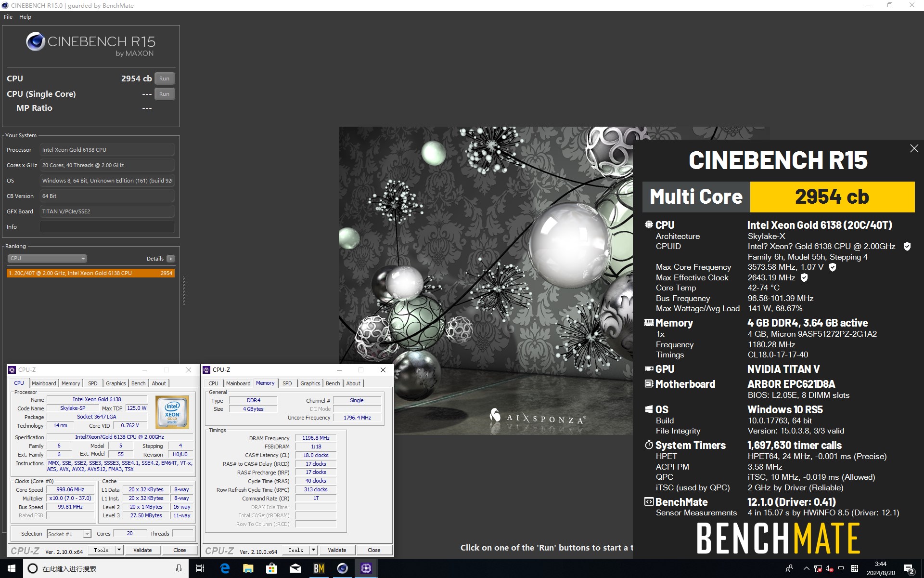The height and width of the screenshot is (578, 924).
Task: Switch to Cinebench taskbar icon
Action: point(343,568)
